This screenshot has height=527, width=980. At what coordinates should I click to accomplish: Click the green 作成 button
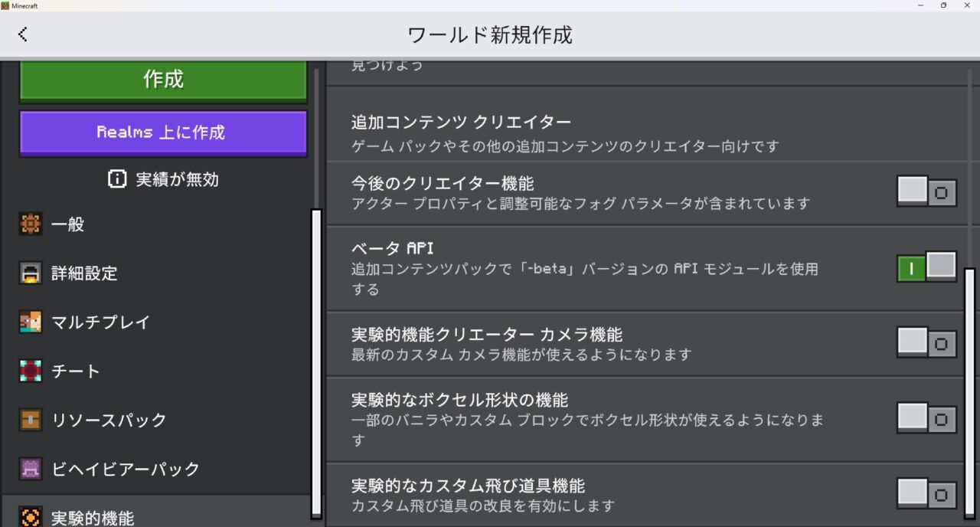[163, 80]
